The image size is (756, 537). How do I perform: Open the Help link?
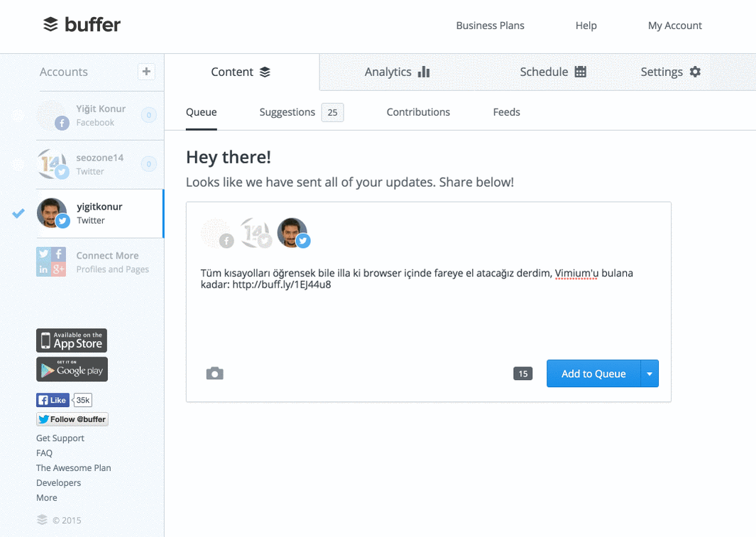point(586,26)
